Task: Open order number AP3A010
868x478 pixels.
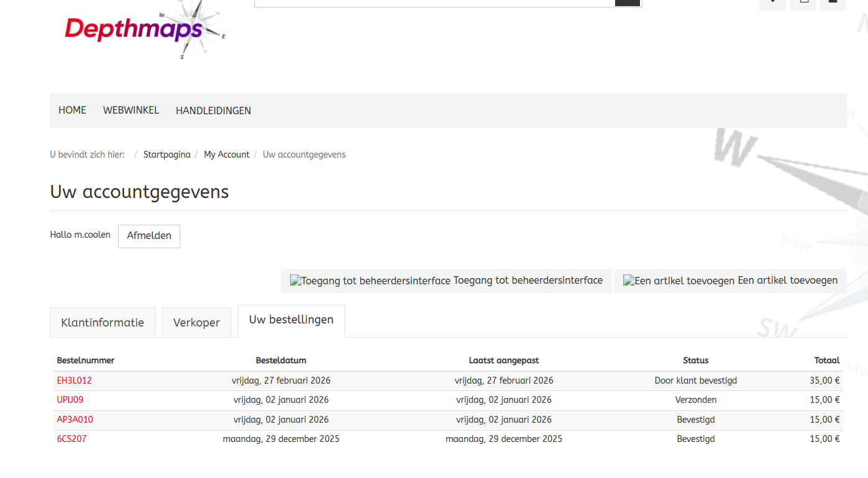Action: tap(75, 420)
